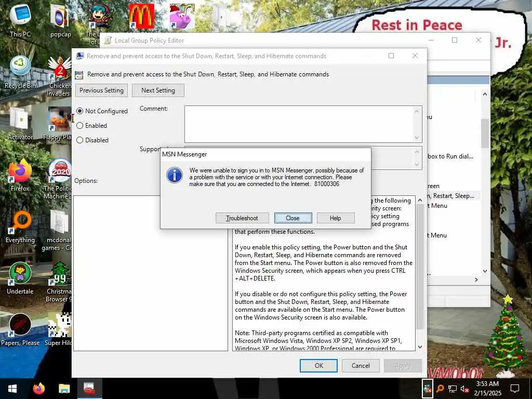Click the MSN Messenger tray icon

tap(427, 389)
